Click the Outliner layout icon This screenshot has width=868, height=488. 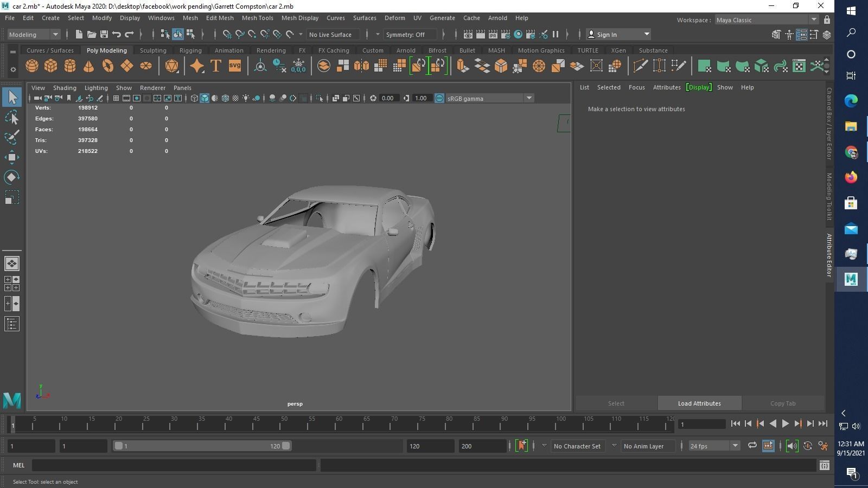point(12,324)
